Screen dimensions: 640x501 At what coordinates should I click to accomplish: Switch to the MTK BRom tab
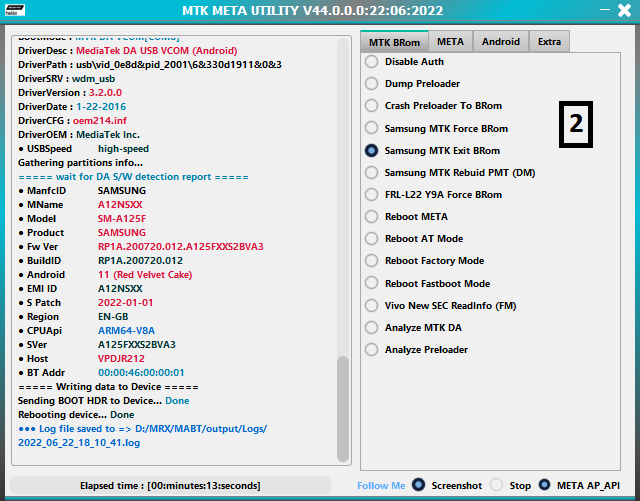[x=394, y=42]
